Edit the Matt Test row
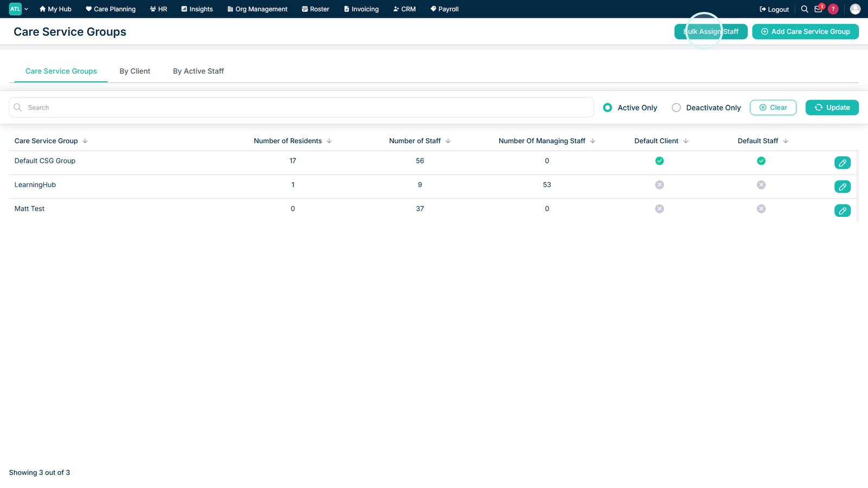Image resolution: width=868 pixels, height=488 pixels. pos(843,210)
